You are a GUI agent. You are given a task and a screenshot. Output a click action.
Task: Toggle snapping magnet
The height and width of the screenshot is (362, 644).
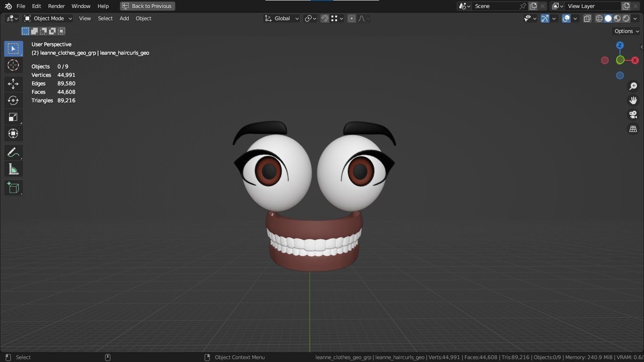pyautogui.click(x=325, y=18)
